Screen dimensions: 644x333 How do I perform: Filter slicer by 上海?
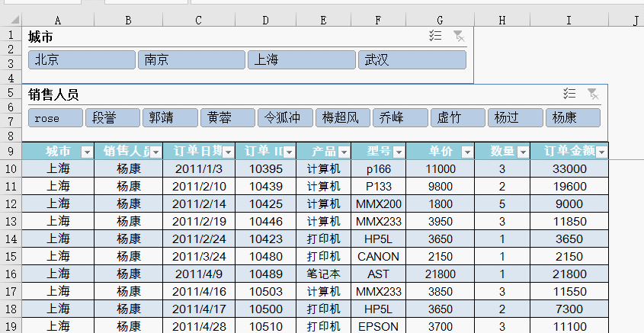pyautogui.click(x=302, y=60)
